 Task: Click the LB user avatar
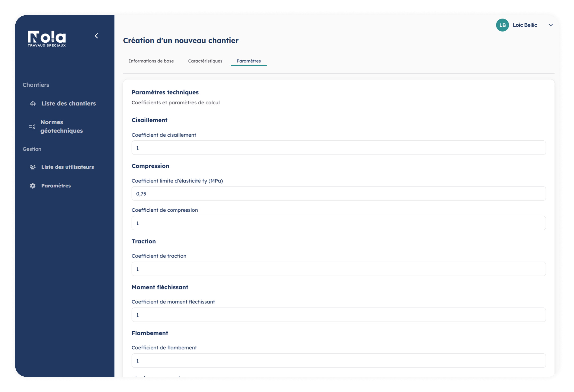pyautogui.click(x=502, y=25)
